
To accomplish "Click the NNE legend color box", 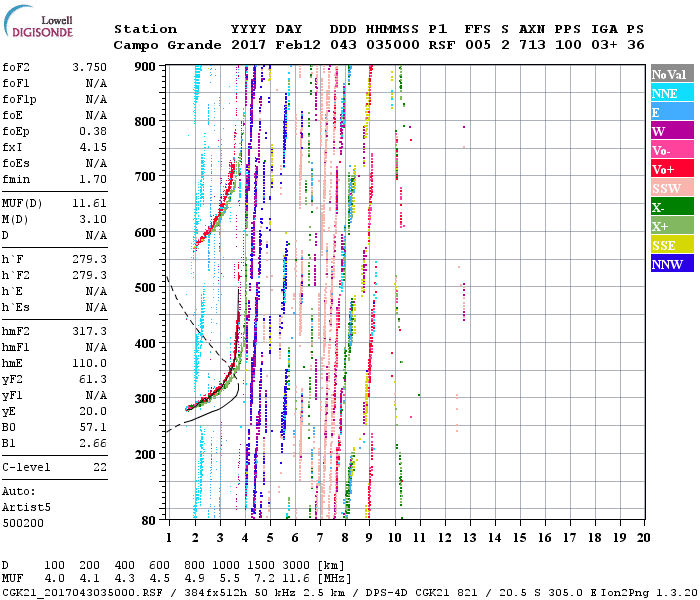I will point(671,93).
